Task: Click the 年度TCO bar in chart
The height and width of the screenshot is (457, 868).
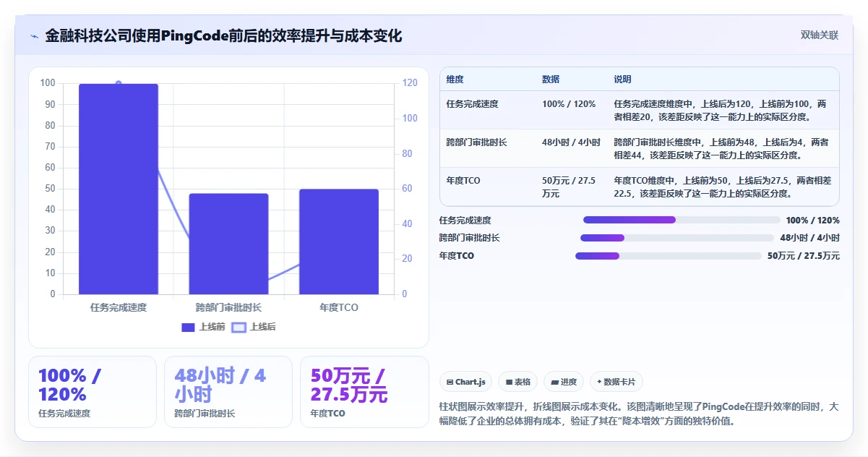Action: pyautogui.click(x=339, y=242)
